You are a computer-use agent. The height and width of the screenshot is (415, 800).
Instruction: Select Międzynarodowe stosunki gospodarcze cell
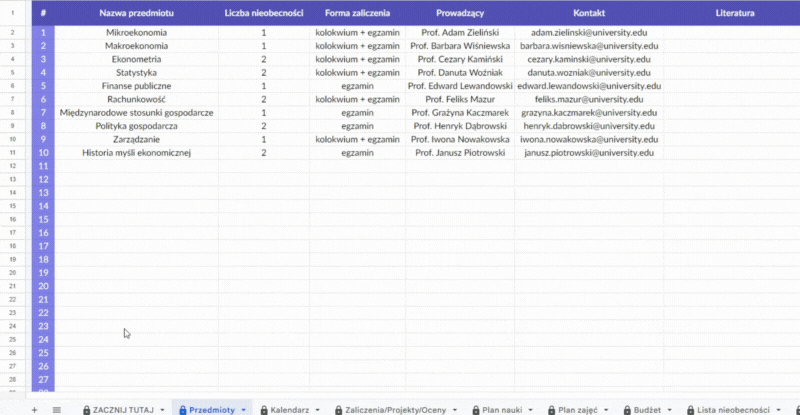(136, 113)
